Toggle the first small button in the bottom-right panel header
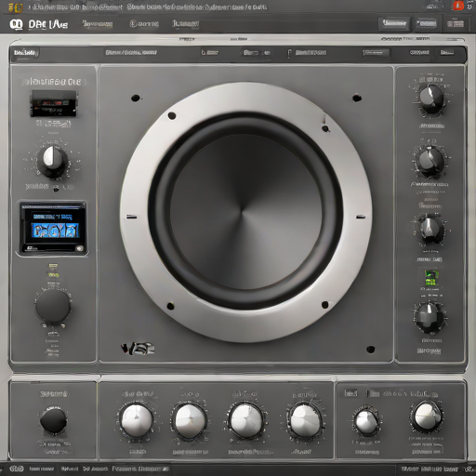Viewport: 476px width, 476px height. pos(350,393)
